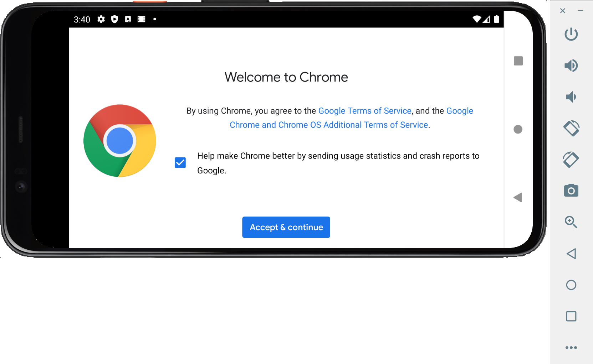Tap the in-device recents square button

518,61
